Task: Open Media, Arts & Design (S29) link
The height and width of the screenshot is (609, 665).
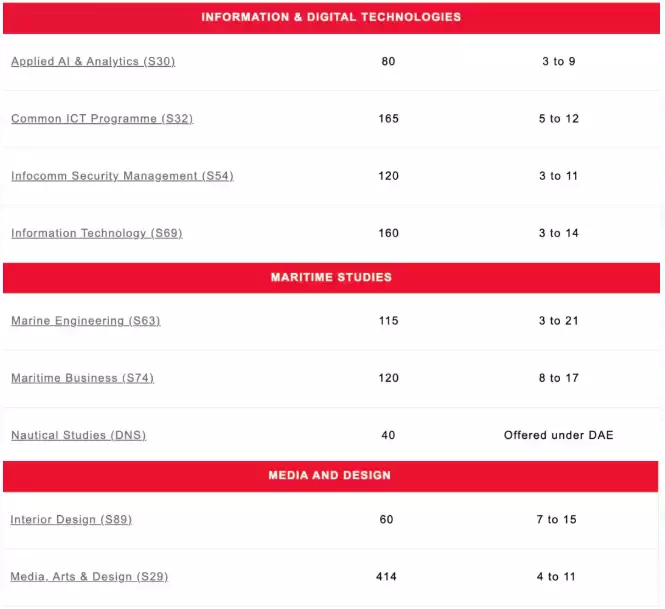Action: coord(89,577)
